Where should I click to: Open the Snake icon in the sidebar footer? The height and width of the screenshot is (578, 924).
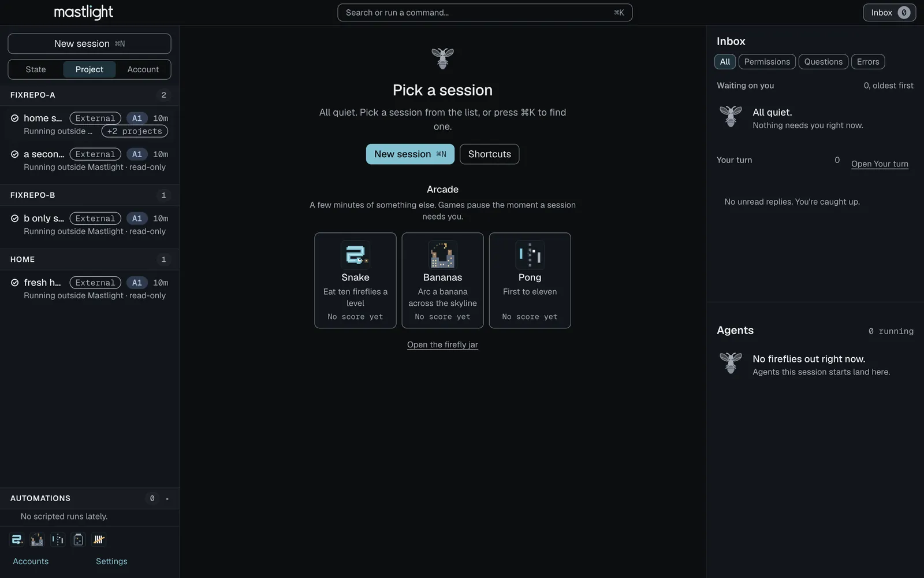click(x=17, y=539)
